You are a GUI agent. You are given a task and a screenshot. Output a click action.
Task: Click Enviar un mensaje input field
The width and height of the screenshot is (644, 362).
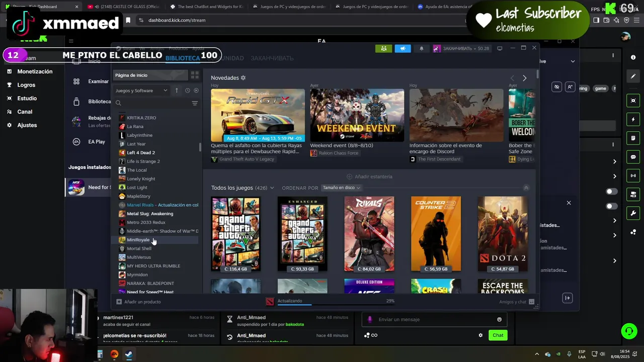(x=434, y=319)
